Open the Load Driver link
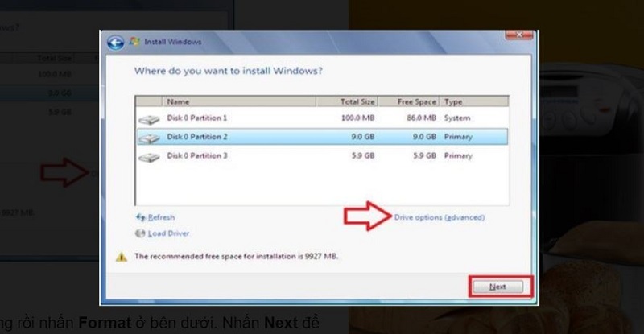 [169, 233]
